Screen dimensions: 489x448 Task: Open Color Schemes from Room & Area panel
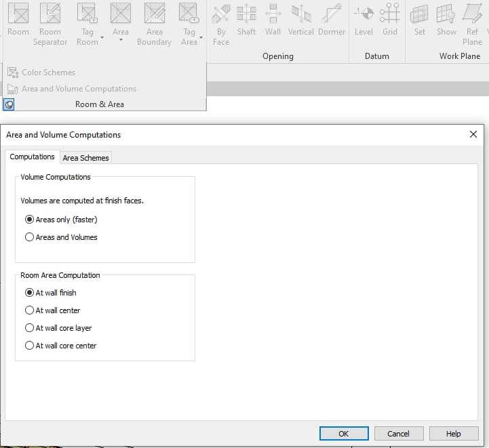pos(41,73)
